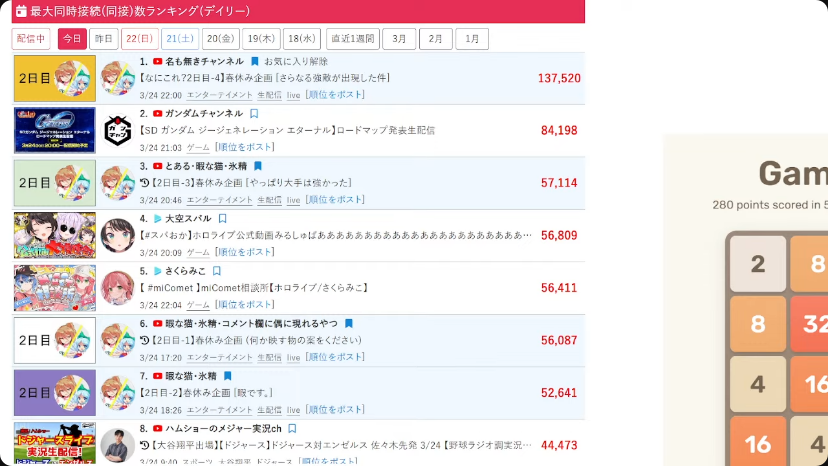Open miComet相談所 stream title

(x=254, y=288)
